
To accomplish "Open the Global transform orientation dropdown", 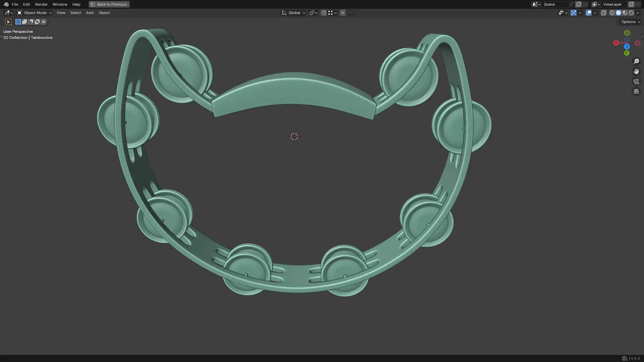I will pos(293,13).
